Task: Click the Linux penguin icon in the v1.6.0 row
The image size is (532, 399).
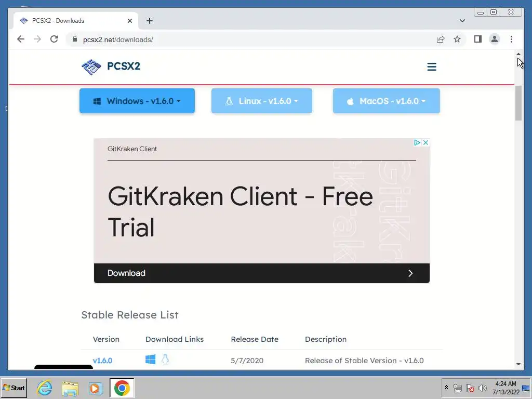Action: pos(165,359)
